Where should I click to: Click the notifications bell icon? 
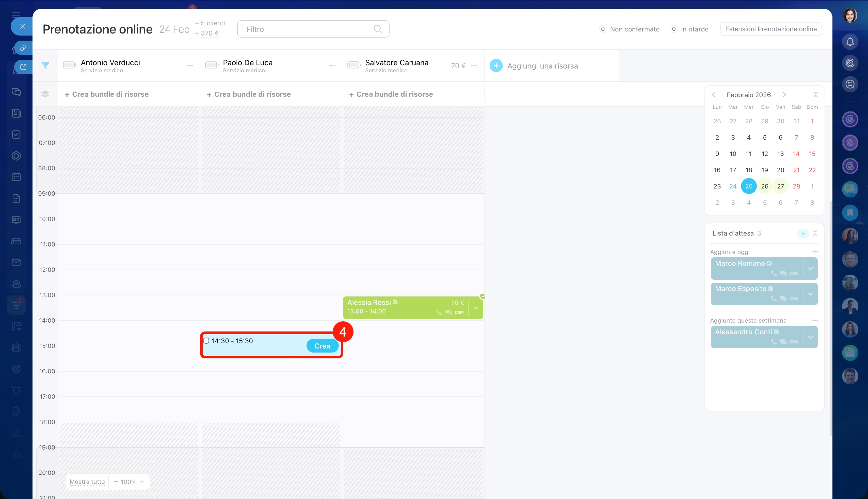[850, 42]
